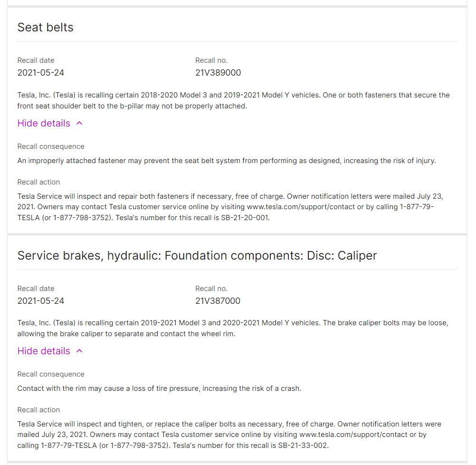476x465 pixels.
Task: Select recall number 21V389000
Action: 218,73
